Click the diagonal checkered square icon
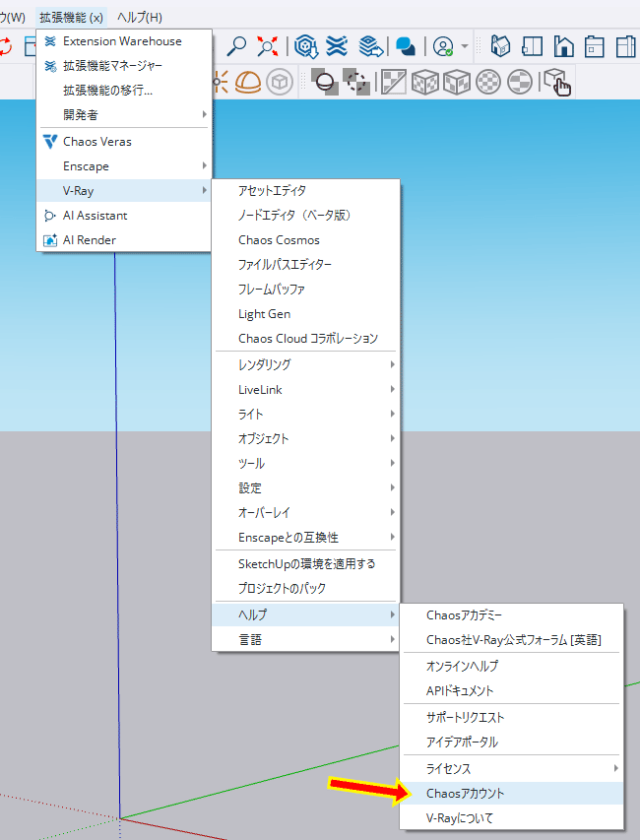Screen dimensions: 640x840 click(394, 82)
